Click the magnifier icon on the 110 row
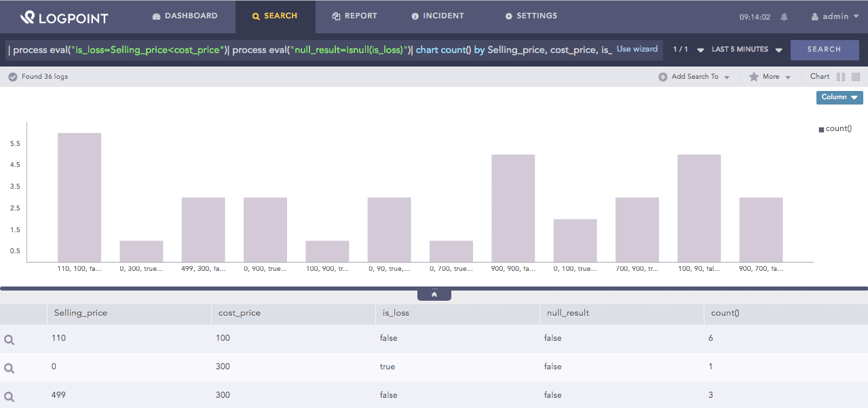868x408 pixels. click(x=10, y=339)
